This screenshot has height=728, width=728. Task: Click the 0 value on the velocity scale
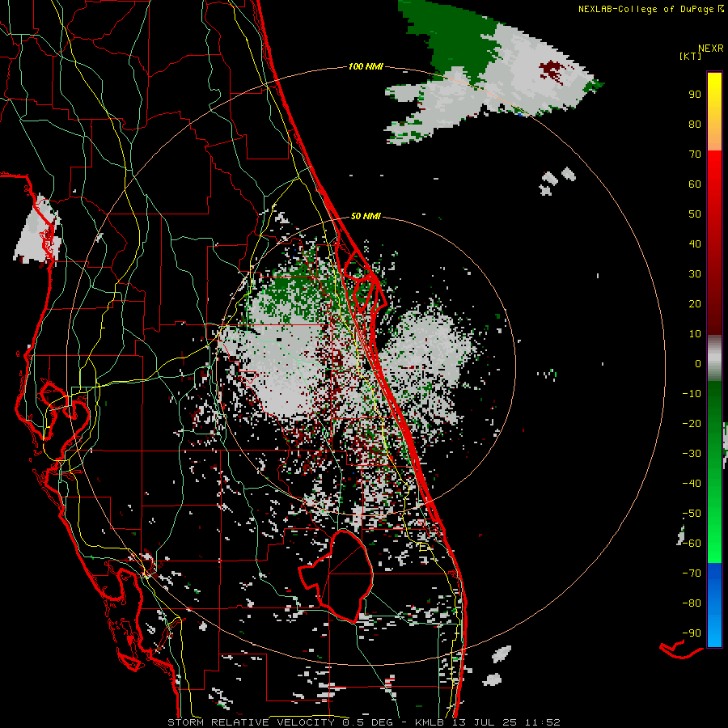698,363
